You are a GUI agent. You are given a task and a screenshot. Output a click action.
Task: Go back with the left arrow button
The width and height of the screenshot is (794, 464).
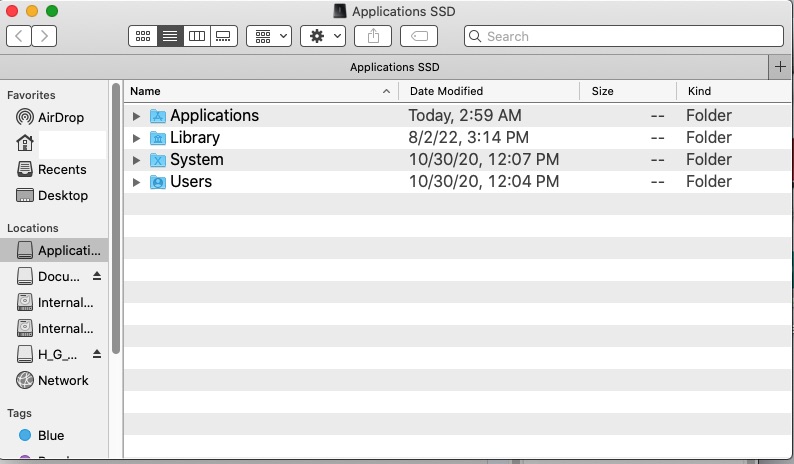[19, 36]
